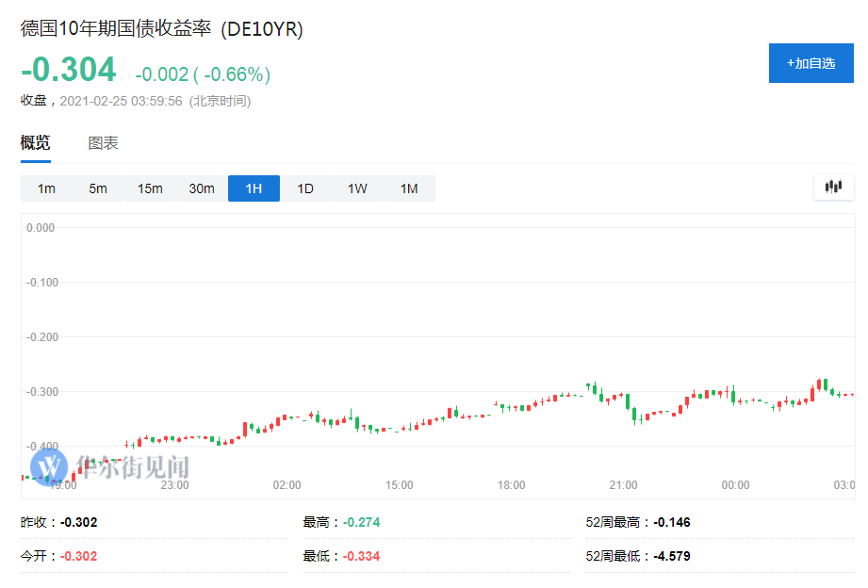
Task: Switch chart to 30m interval
Action: click(x=202, y=188)
